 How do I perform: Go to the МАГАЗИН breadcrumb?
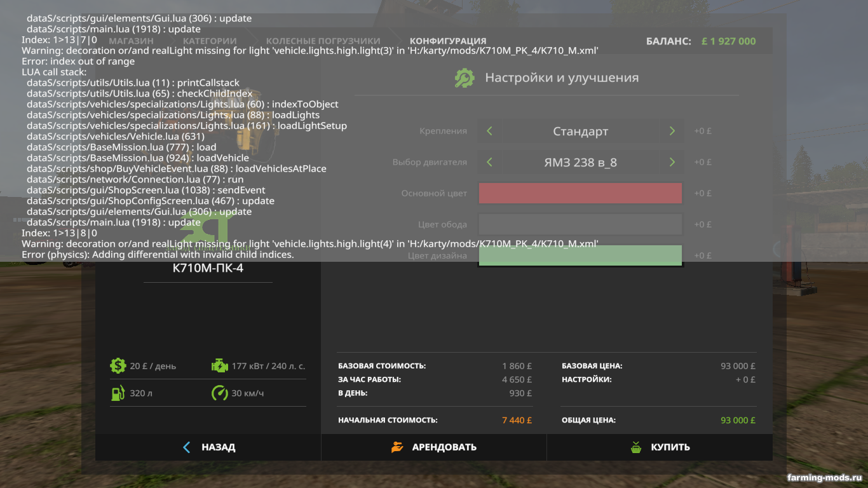click(131, 41)
